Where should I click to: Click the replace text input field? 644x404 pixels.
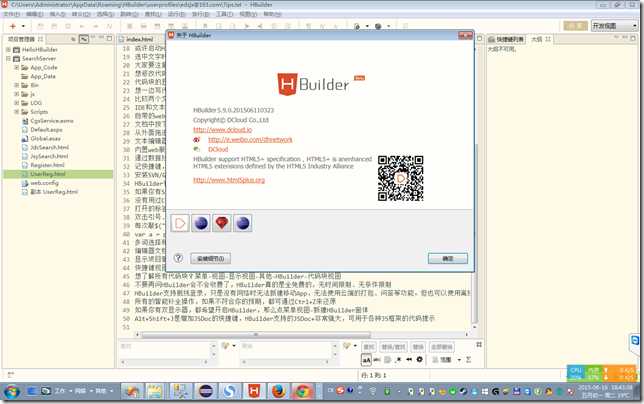coord(288,350)
